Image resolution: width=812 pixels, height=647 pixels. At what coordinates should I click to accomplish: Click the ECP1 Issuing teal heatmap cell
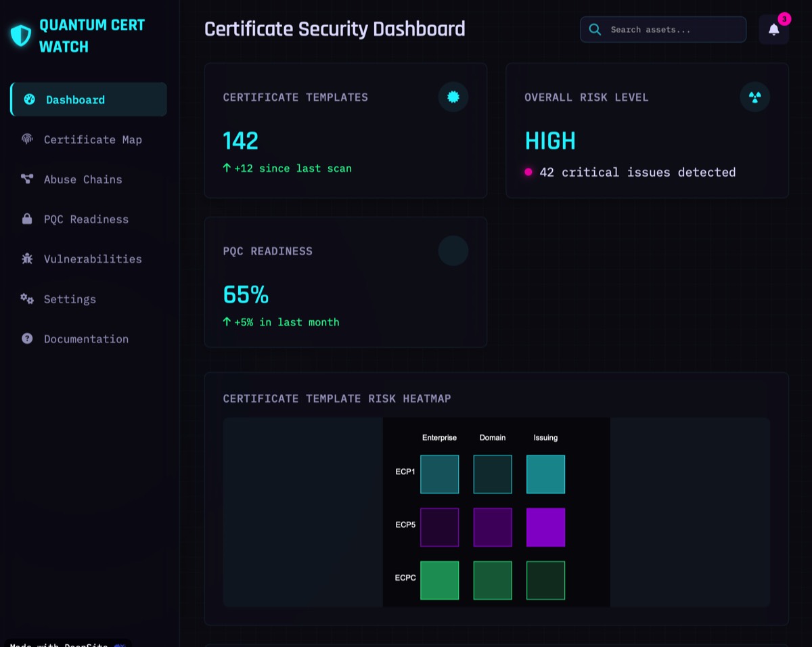coord(545,474)
